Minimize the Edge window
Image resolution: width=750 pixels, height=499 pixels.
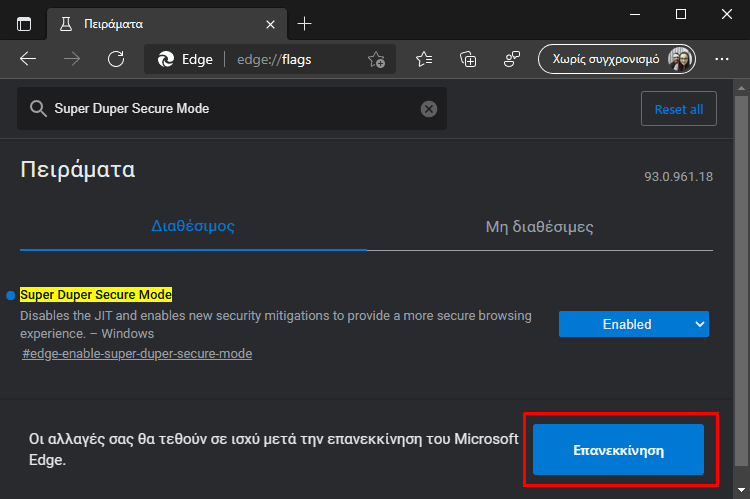point(635,15)
